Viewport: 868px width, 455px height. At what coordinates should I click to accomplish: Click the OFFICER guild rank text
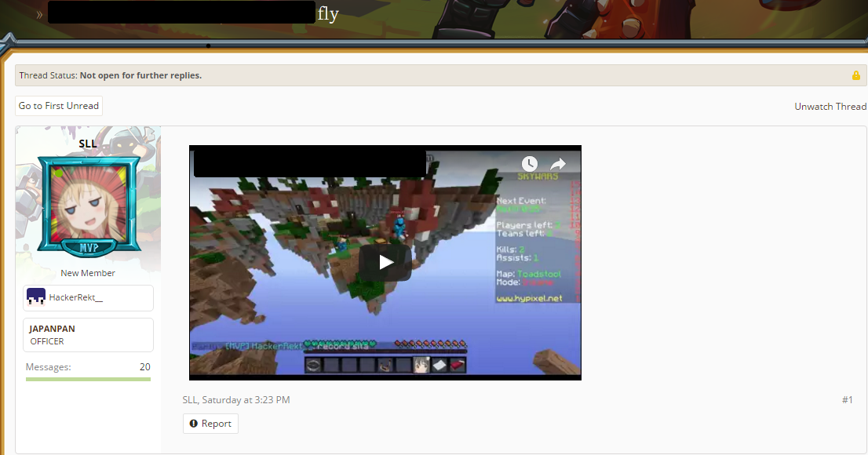click(x=47, y=341)
